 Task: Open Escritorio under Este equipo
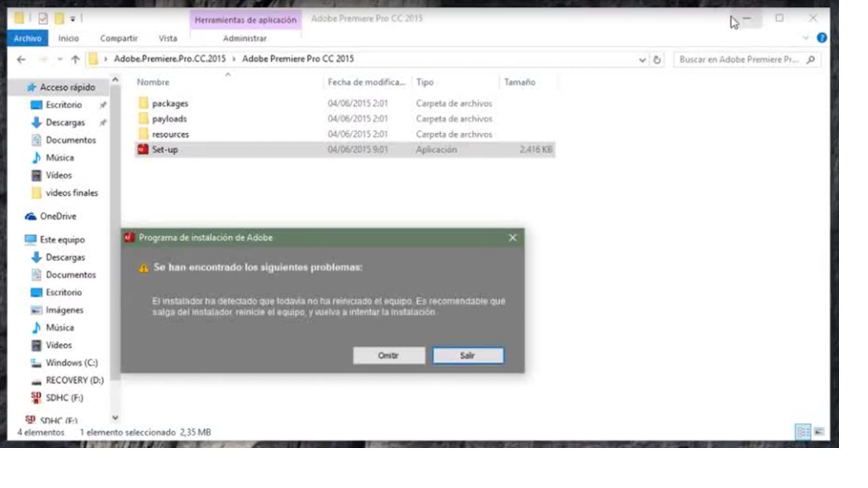[x=64, y=293]
